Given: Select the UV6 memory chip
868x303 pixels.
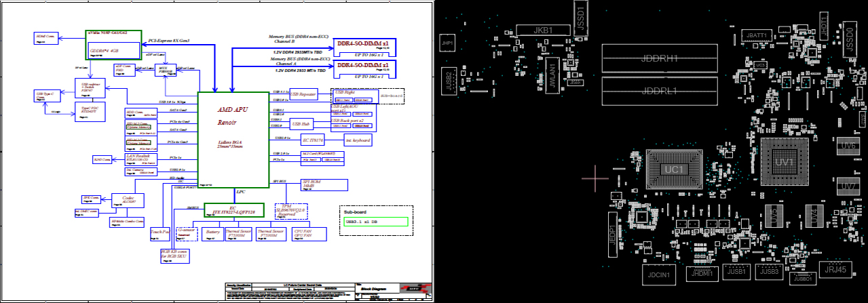Looking at the screenshot, I should click(848, 146).
